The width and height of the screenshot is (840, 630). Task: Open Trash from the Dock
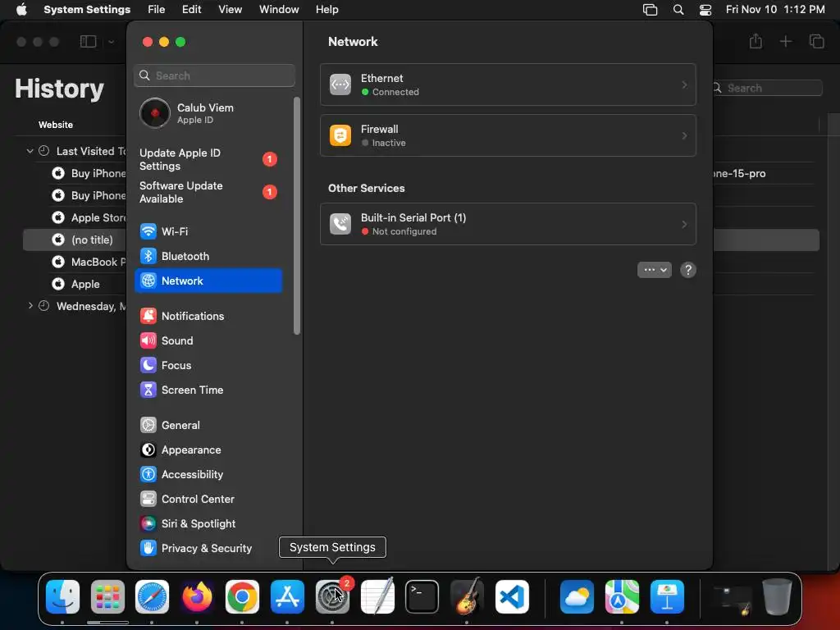pyautogui.click(x=778, y=597)
